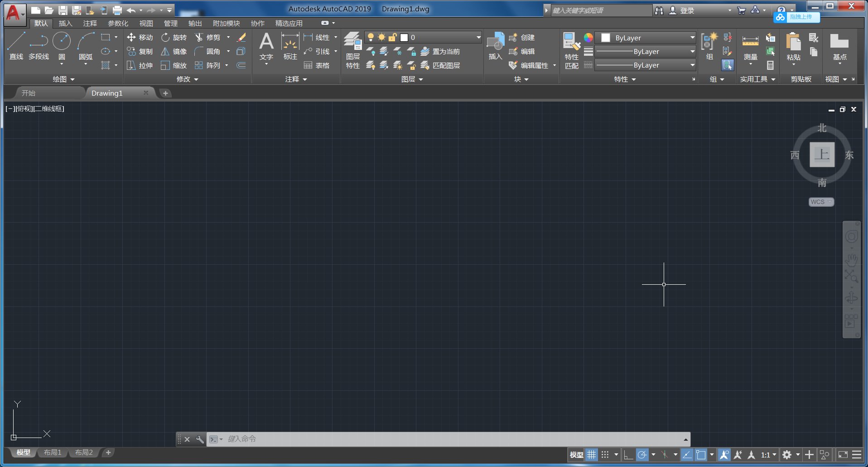Toggle ortho mode in status bar

(x=628, y=455)
